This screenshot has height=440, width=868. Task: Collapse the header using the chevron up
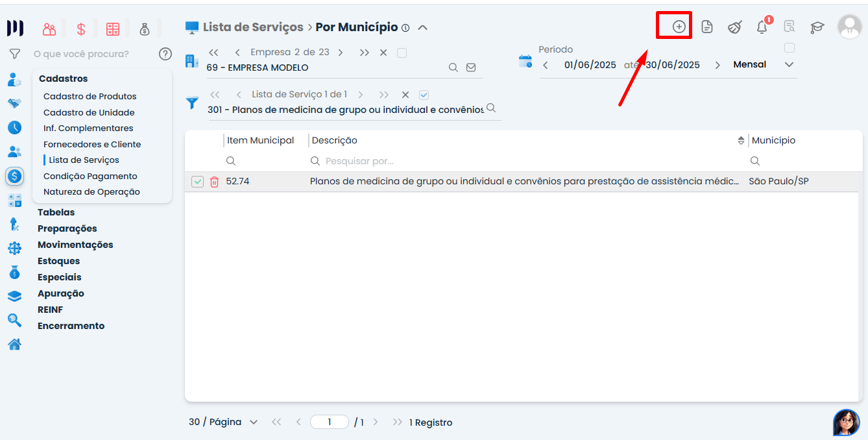(x=422, y=28)
